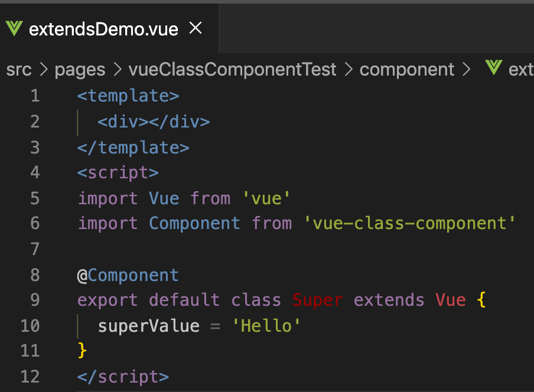Click the chevron after the src breadcrumb
The width and height of the screenshot is (534, 392).
[44, 70]
